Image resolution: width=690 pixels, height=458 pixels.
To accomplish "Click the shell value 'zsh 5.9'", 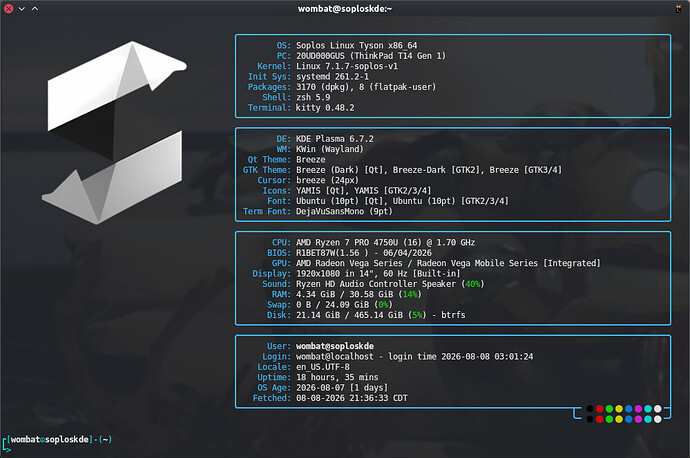I will (313, 97).
